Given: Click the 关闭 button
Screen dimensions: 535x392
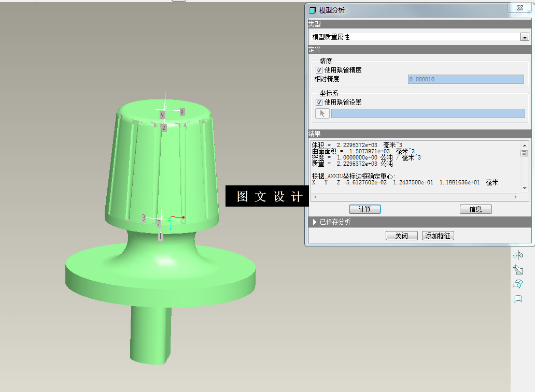Looking at the screenshot, I should 402,236.
